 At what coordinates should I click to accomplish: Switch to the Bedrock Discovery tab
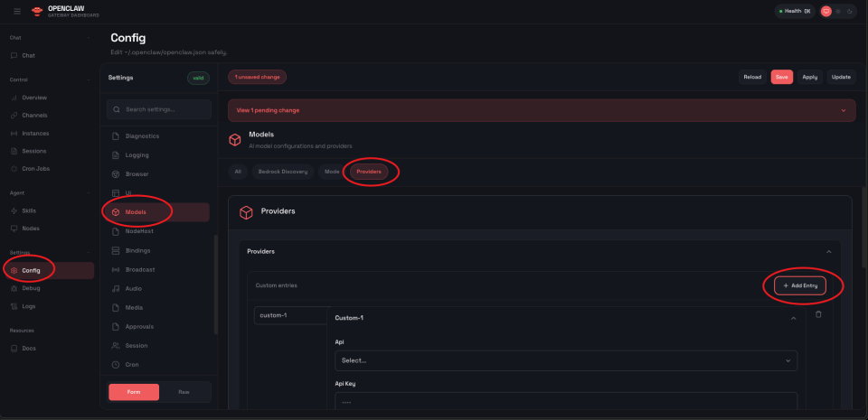(x=283, y=171)
